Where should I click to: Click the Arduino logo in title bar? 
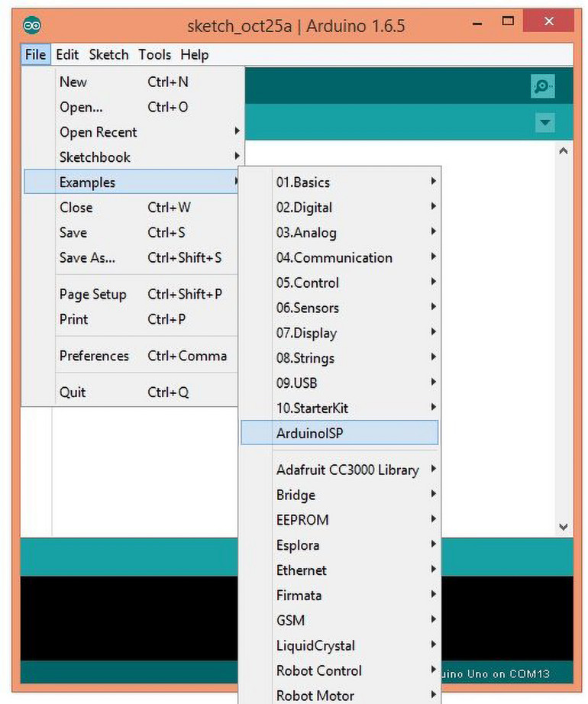32,25
